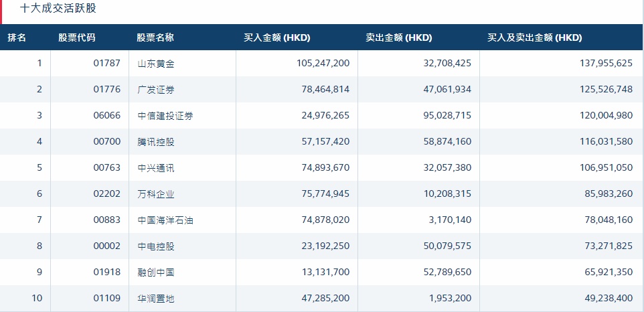
Task: Select total amount 125,526,748
Action: click(x=606, y=90)
